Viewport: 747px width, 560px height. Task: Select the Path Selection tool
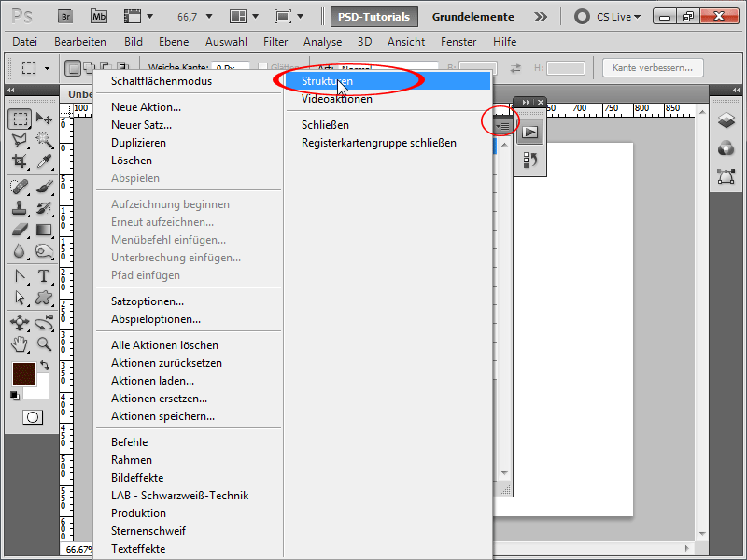tap(20, 298)
